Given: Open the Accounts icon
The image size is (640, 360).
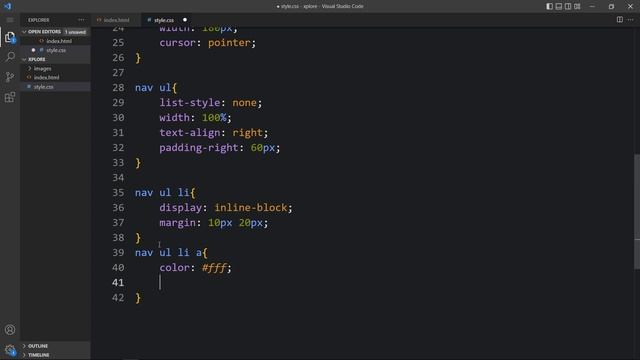Looking at the screenshot, I should click(x=10, y=329).
